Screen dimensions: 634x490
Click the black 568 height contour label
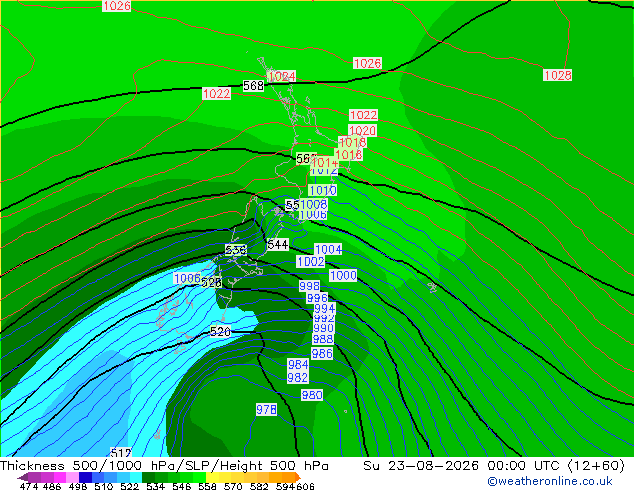pyautogui.click(x=253, y=86)
